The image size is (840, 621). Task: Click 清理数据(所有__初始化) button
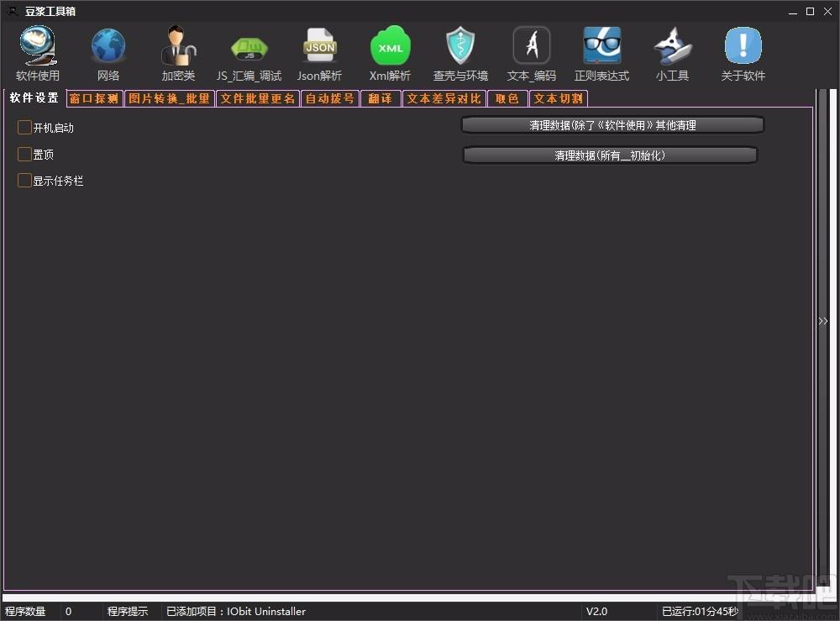click(x=610, y=155)
